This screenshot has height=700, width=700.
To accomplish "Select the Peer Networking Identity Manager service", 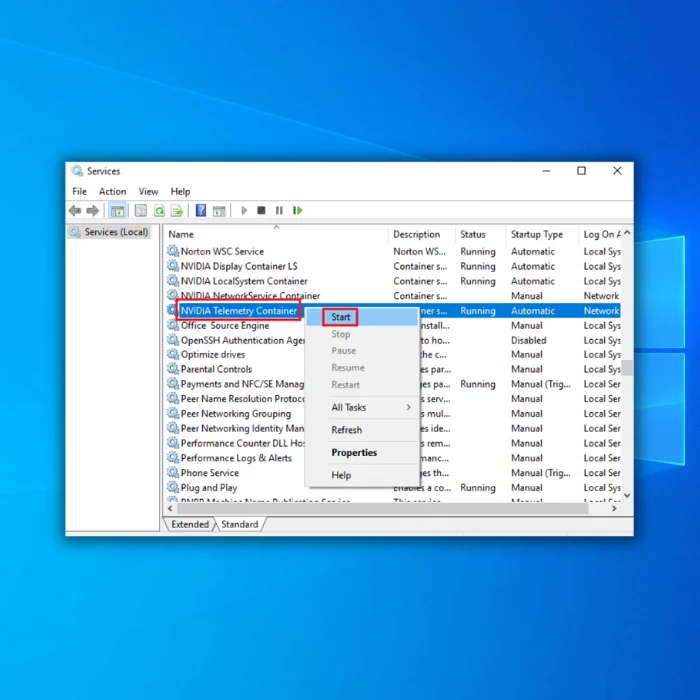I will [242, 428].
